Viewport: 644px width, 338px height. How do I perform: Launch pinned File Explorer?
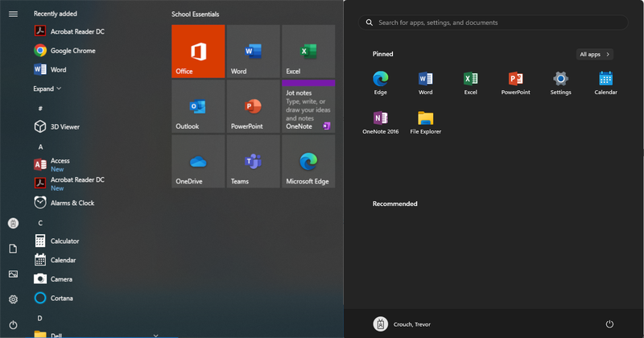tap(425, 122)
